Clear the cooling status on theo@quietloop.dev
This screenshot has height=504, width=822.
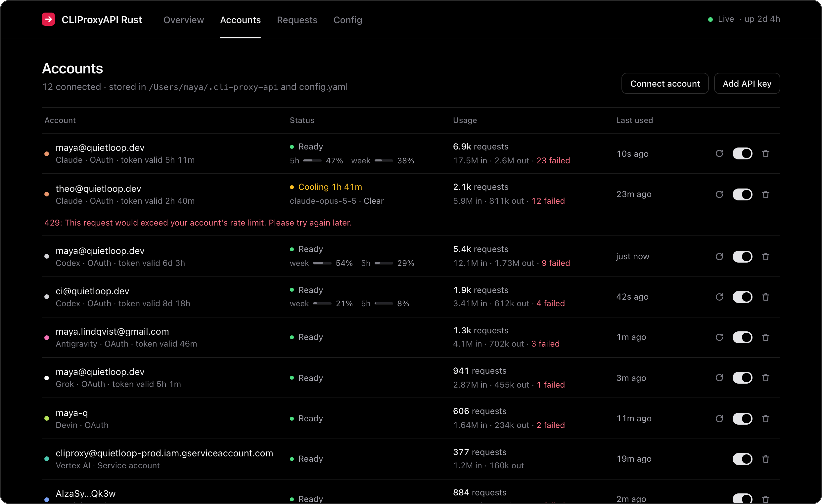tap(374, 201)
